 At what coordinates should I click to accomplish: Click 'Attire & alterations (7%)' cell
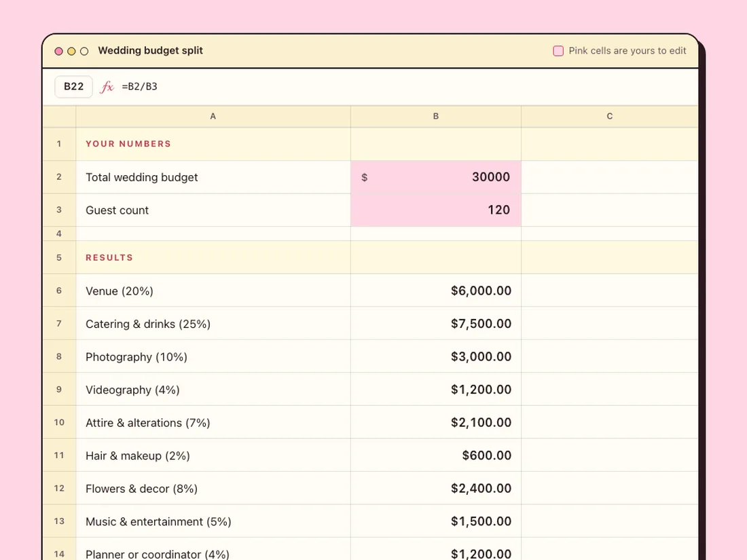point(213,422)
